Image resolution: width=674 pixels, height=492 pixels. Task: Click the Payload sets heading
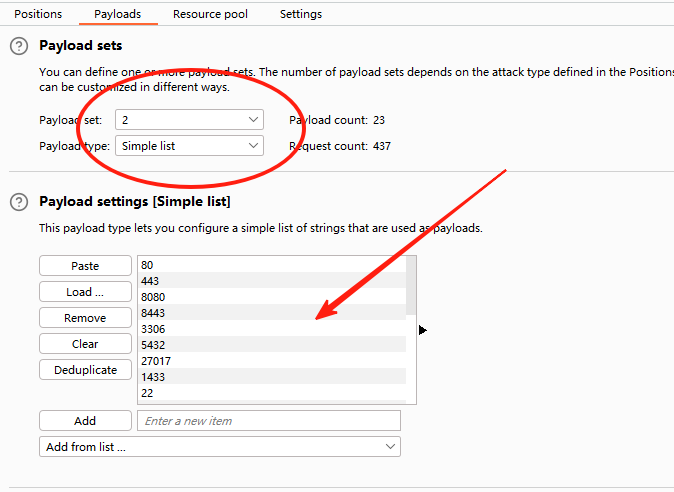coord(81,46)
